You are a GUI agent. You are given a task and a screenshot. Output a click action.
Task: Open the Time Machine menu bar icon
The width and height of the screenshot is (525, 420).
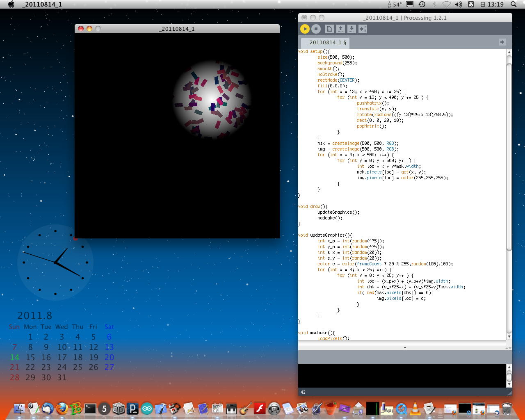point(422,5)
